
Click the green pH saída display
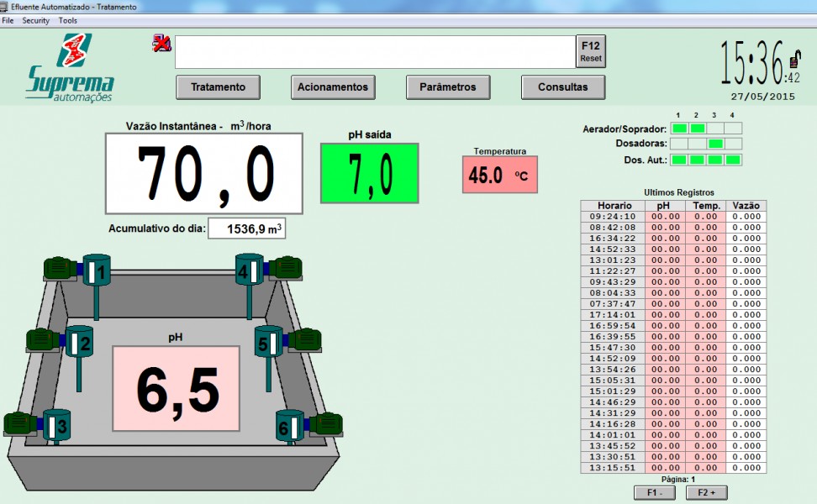tap(369, 173)
